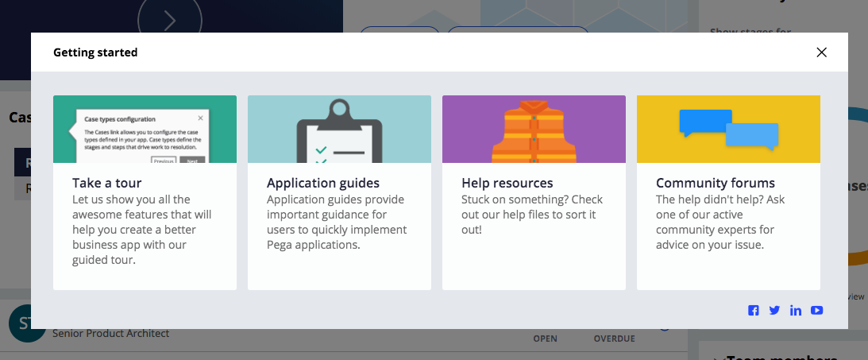Open the Application guides card title

pos(323,184)
